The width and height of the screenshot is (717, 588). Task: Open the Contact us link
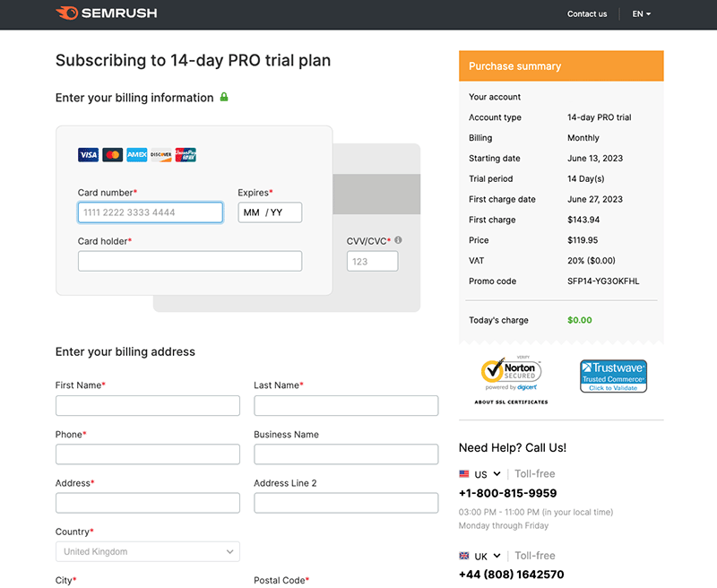[587, 14]
